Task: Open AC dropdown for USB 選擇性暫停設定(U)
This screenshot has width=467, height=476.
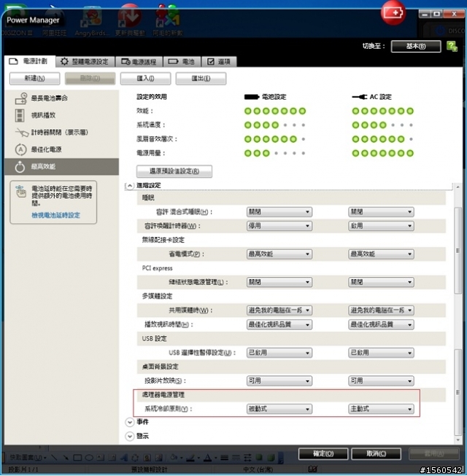Action: (381, 353)
